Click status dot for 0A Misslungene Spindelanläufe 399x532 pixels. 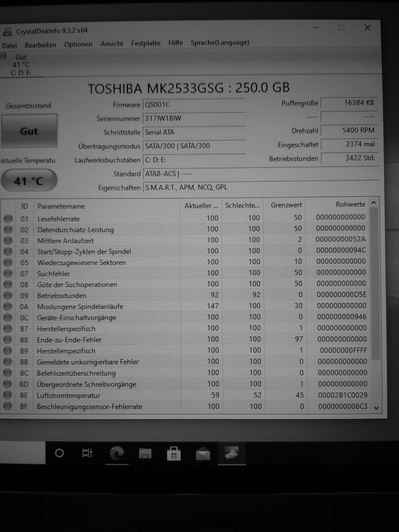pos(8,307)
